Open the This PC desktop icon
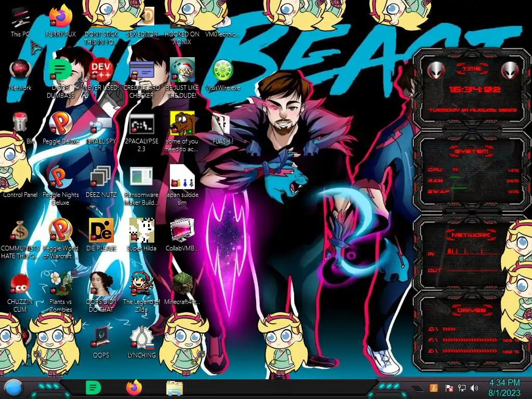Viewport: 532px width, 399px height. [x=20, y=22]
